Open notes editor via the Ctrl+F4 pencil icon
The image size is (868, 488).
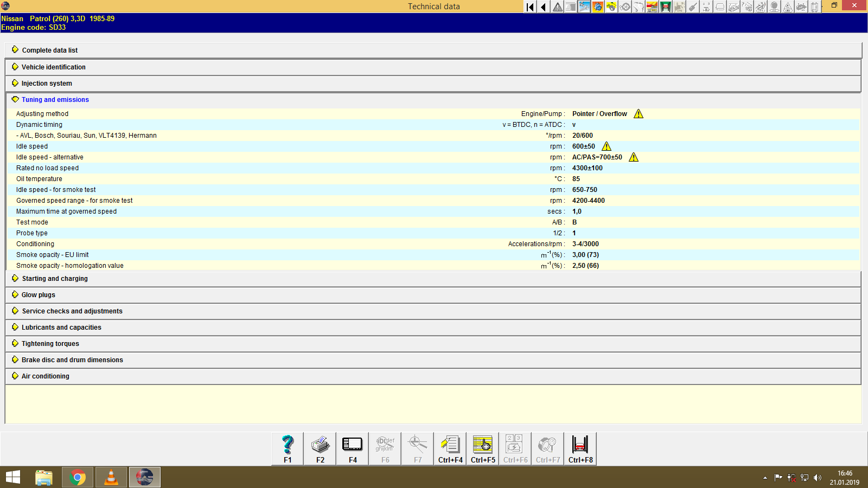click(450, 448)
